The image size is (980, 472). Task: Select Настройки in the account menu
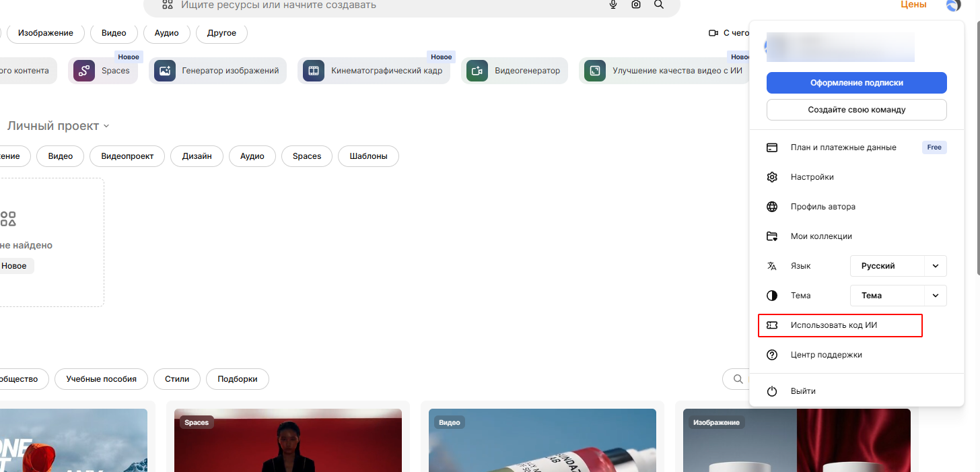click(x=812, y=177)
